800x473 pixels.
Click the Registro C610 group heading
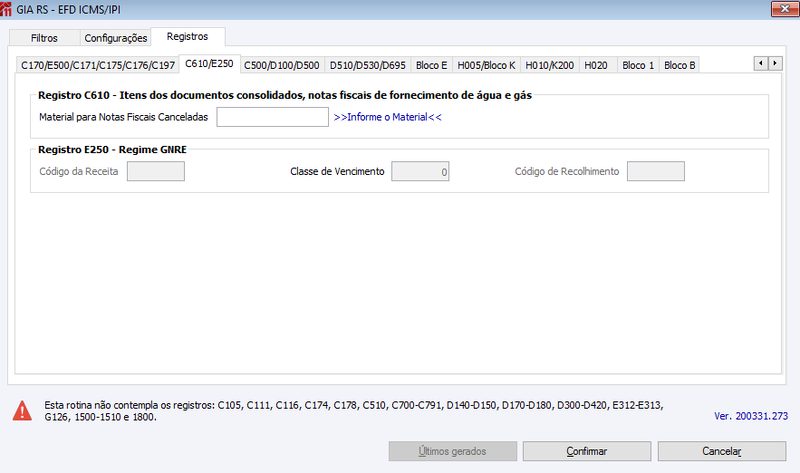(x=285, y=95)
